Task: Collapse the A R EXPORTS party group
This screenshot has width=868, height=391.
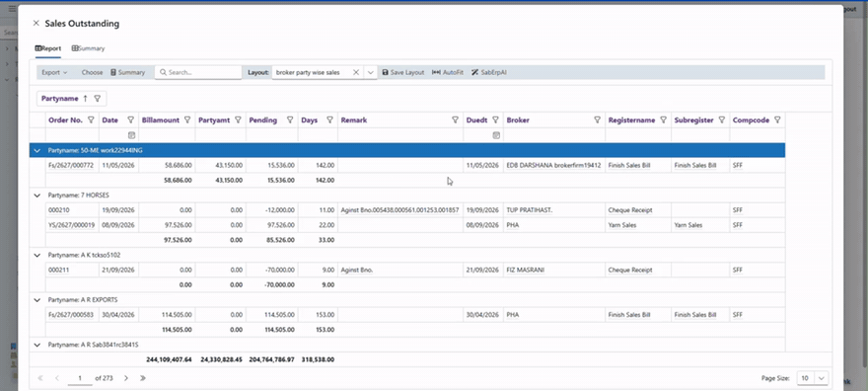Action: point(37,299)
